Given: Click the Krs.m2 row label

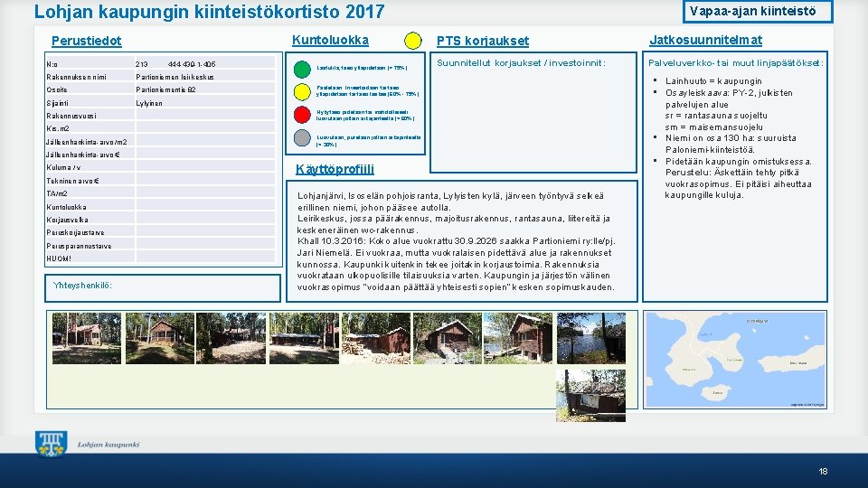Looking at the screenshot, I should (58, 128).
